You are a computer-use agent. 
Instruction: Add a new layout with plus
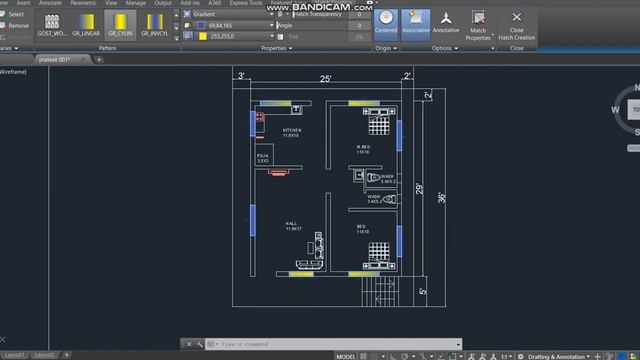click(x=67, y=355)
